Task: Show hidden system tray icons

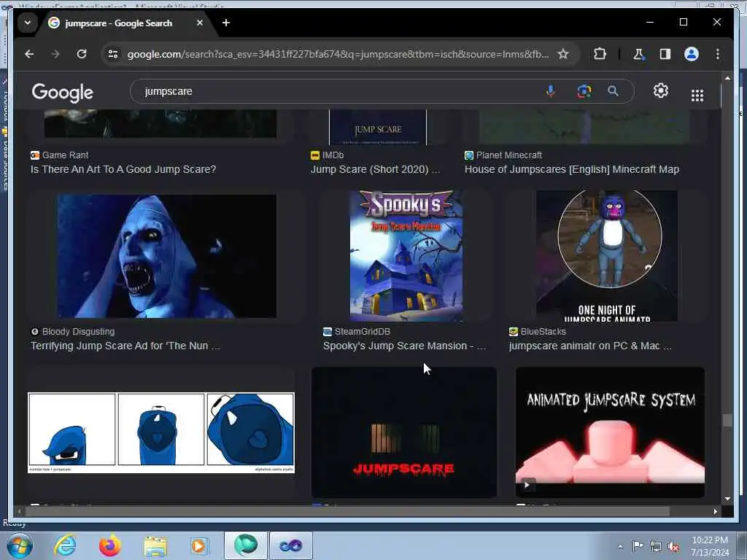Action: 620,547
